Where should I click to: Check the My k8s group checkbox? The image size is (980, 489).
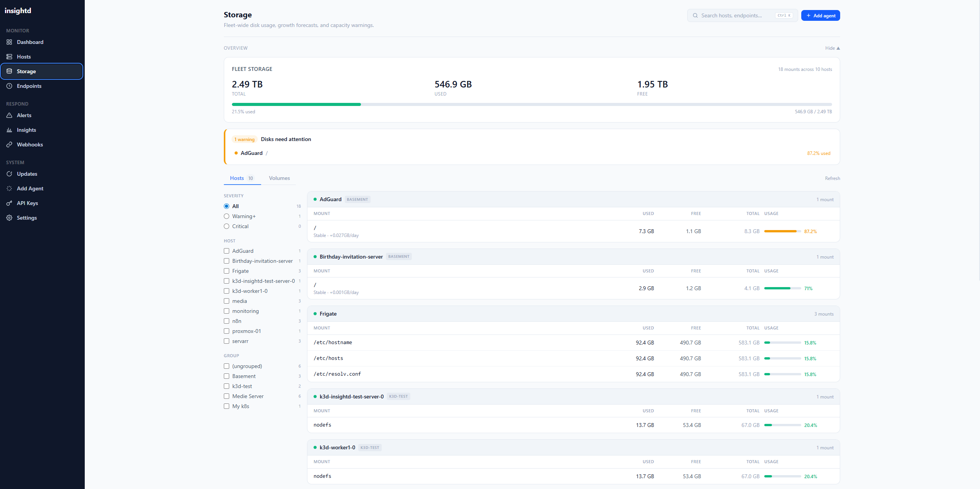[227, 406]
